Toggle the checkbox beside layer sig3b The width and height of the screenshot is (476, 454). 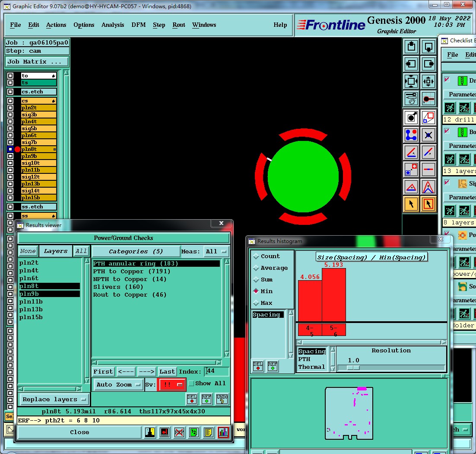(x=10, y=115)
